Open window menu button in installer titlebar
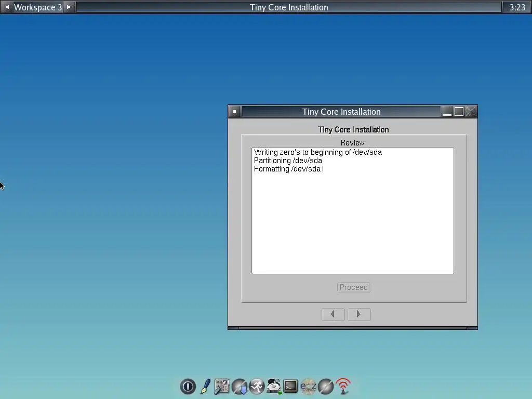The image size is (532, 399). (x=234, y=112)
